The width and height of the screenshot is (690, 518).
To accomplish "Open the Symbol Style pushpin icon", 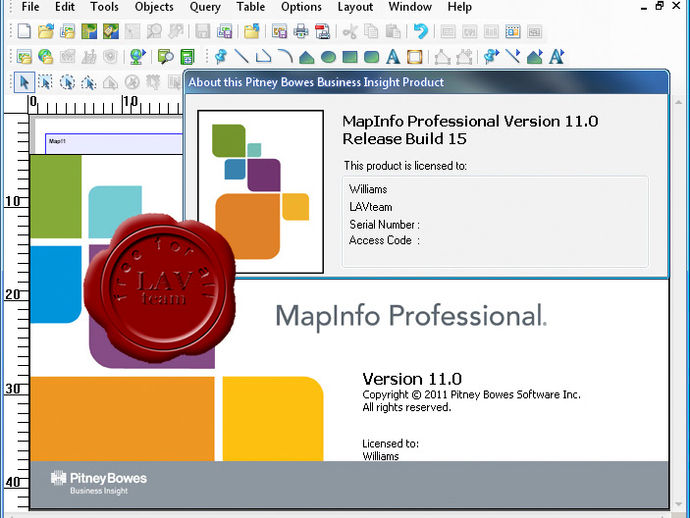I will (491, 57).
